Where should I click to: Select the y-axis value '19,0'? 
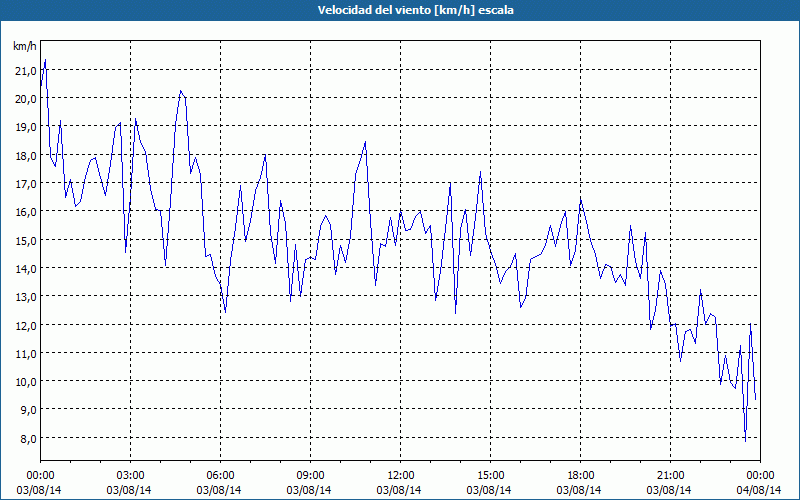pos(26,127)
